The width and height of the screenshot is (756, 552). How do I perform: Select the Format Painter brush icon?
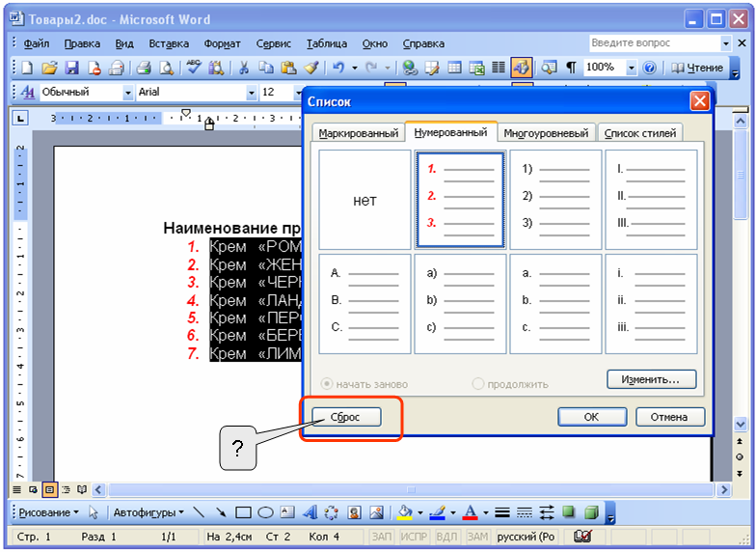(x=310, y=68)
